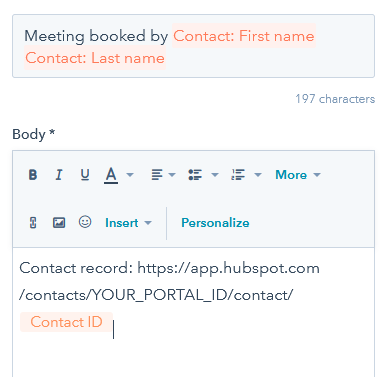
Task: Expand bulleted list style dropdown
Action: (x=215, y=175)
